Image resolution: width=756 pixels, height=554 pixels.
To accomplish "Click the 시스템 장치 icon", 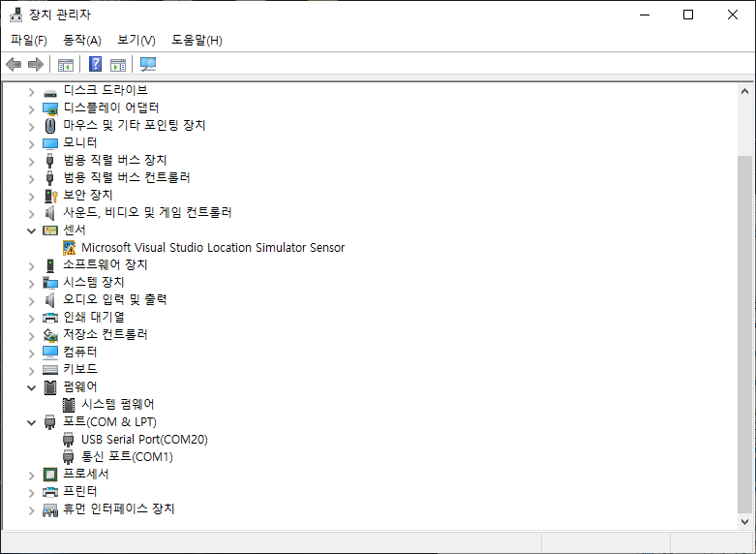I will point(50,282).
